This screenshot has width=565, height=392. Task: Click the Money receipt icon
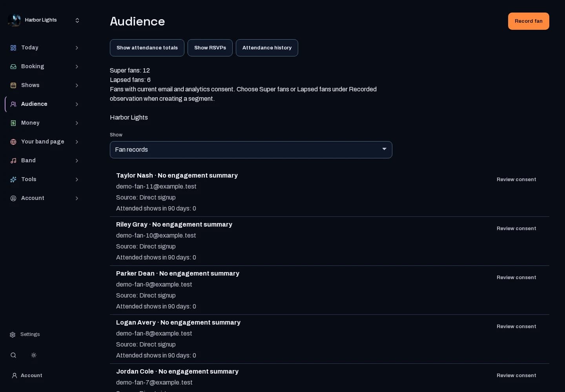pyautogui.click(x=13, y=123)
